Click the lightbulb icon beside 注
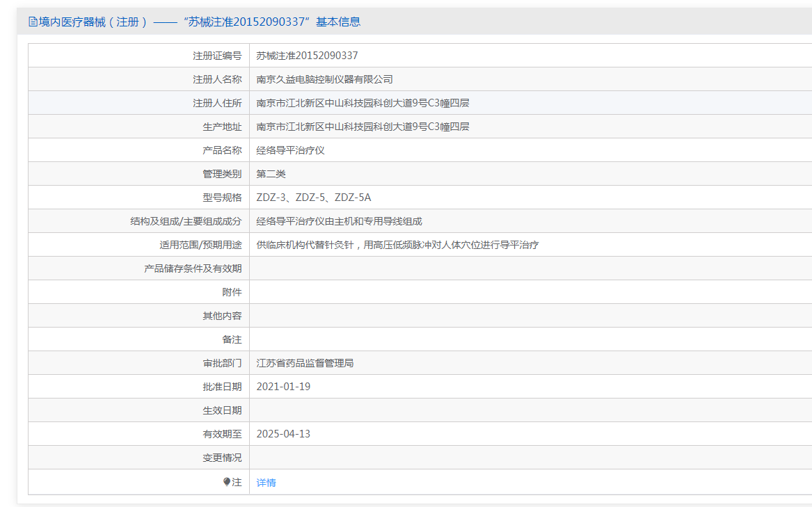This screenshot has height=507, width=812. click(227, 482)
